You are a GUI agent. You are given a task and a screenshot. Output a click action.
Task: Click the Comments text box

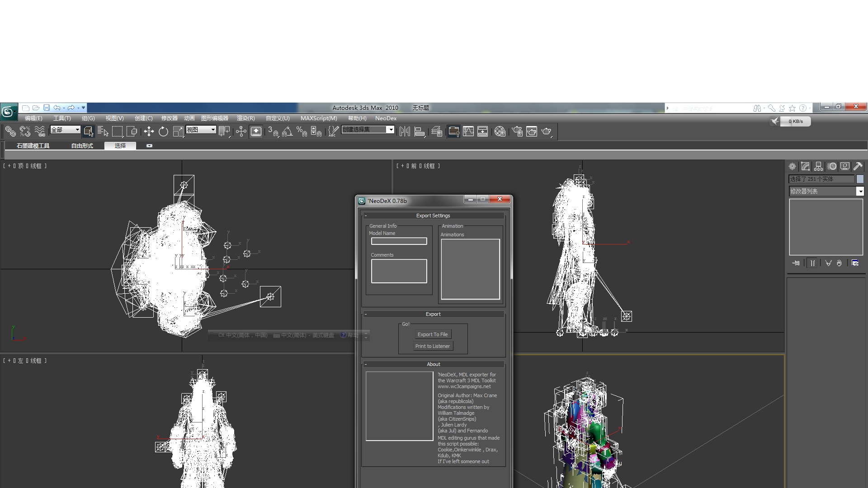pos(399,271)
